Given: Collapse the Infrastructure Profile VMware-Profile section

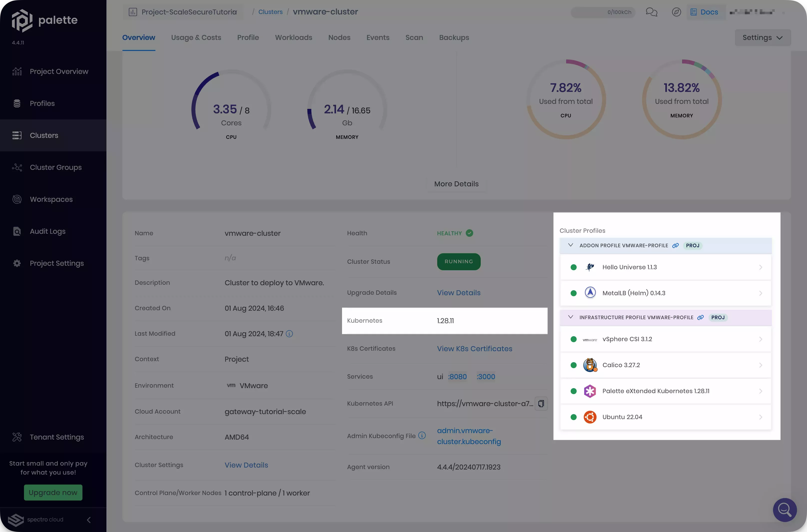Looking at the screenshot, I should click(570, 317).
